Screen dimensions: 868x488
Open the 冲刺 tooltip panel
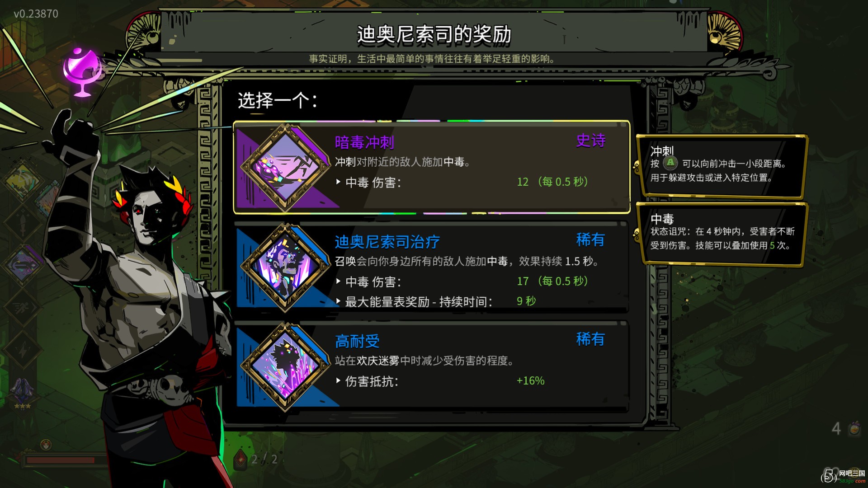coord(722,166)
